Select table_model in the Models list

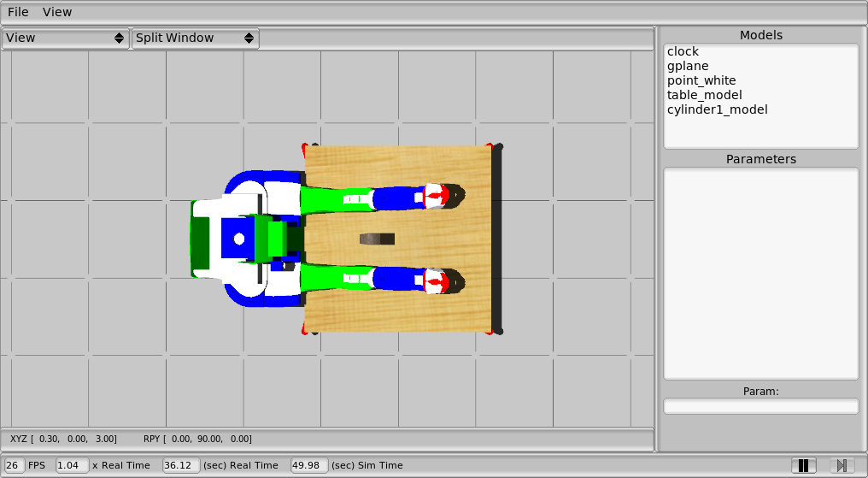(704, 95)
